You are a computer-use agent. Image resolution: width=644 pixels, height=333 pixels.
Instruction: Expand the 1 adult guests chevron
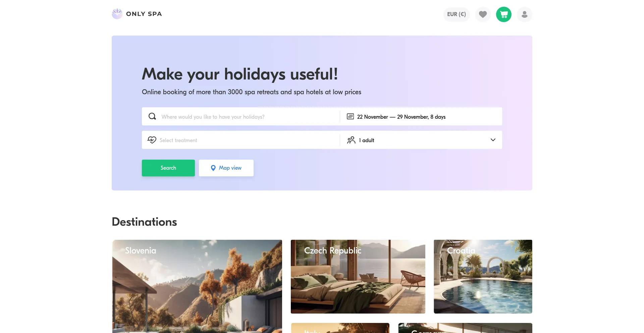coord(493,140)
